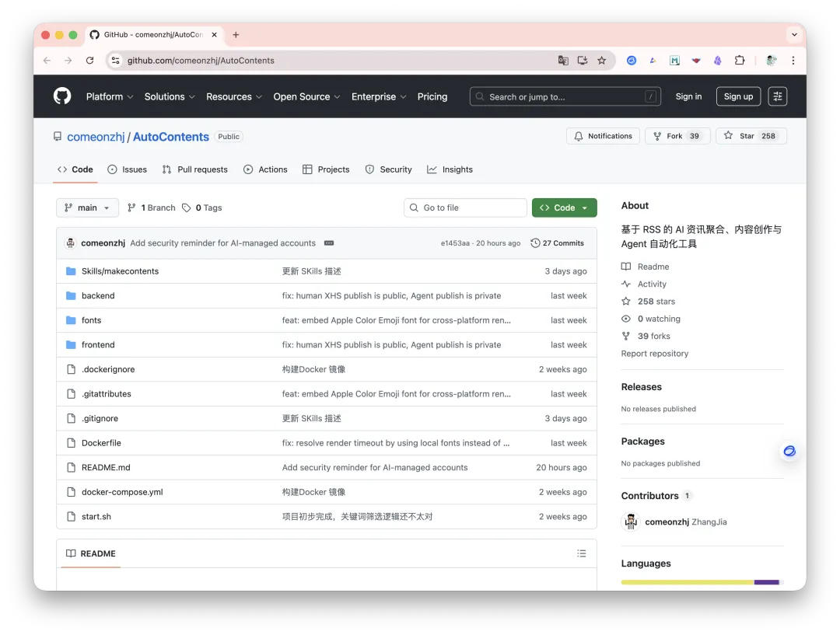
Task: Click the browser address bar URL
Action: click(201, 61)
